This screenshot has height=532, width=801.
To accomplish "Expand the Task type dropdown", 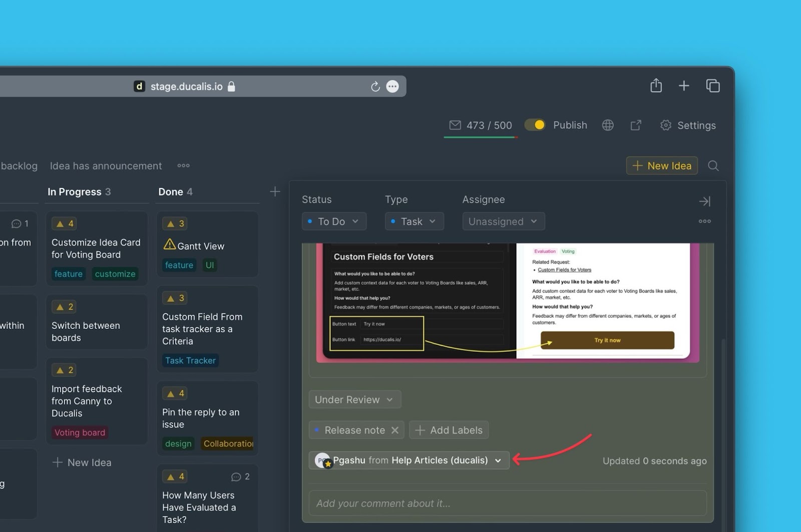I will point(414,222).
